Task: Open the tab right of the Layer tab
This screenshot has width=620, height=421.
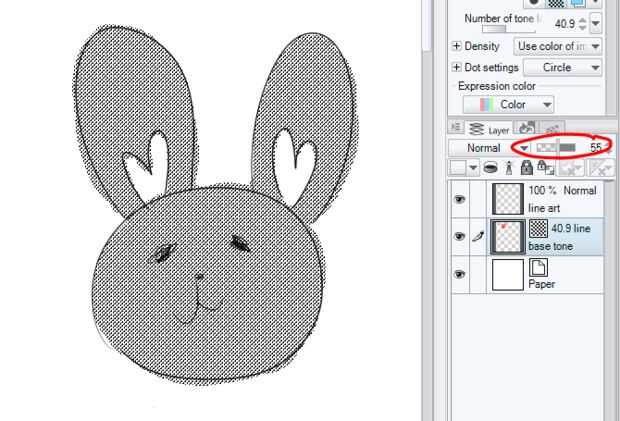Action: point(527,129)
